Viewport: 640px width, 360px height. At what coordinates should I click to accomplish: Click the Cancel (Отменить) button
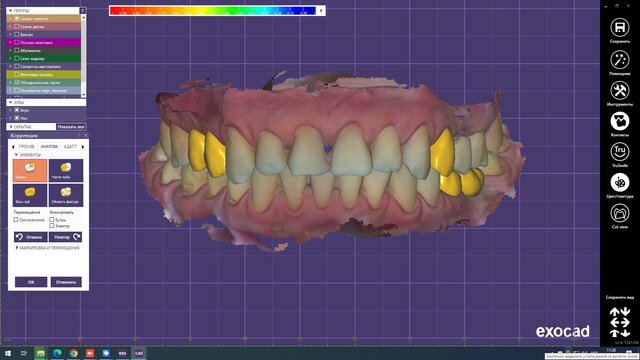tap(66, 282)
